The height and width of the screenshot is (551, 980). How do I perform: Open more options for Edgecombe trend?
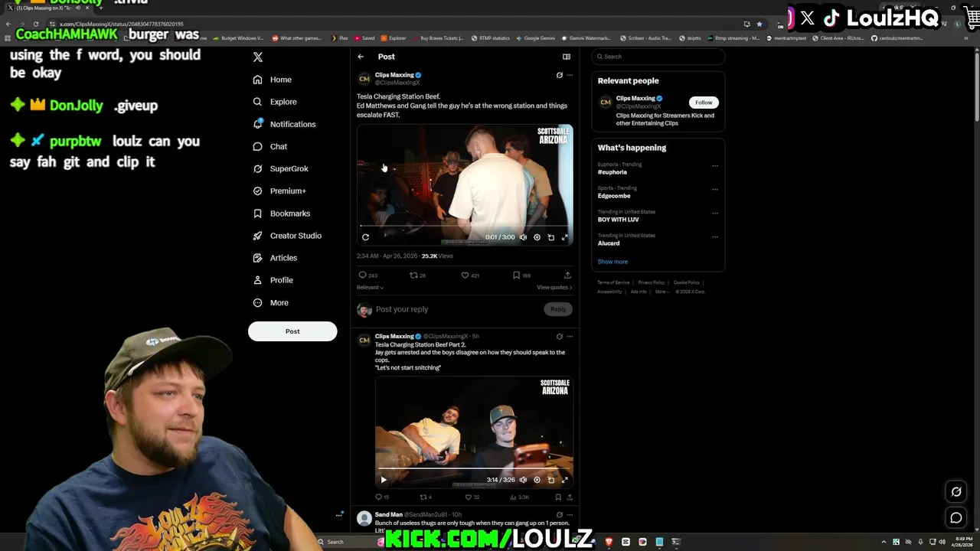pos(715,189)
